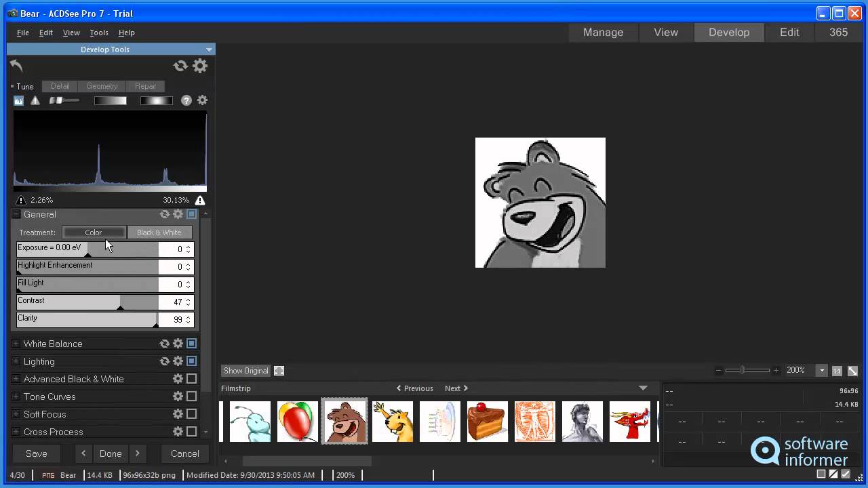
Task: Open White Balance gear options
Action: [x=178, y=344]
